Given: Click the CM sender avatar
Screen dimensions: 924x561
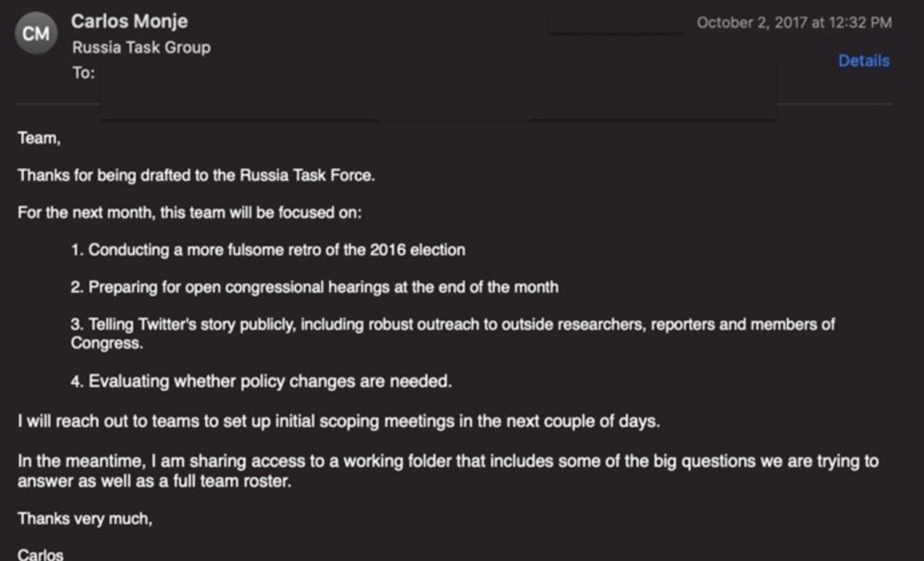Looking at the screenshot, I should tap(36, 35).
